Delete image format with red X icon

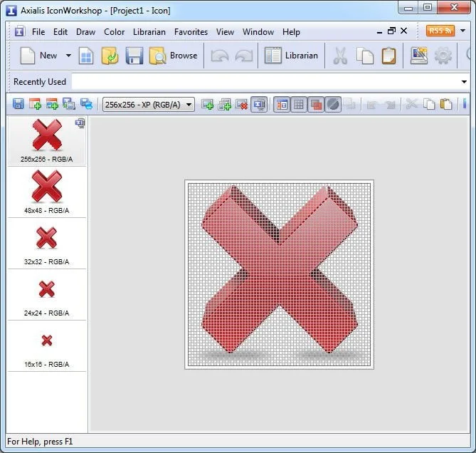242,105
